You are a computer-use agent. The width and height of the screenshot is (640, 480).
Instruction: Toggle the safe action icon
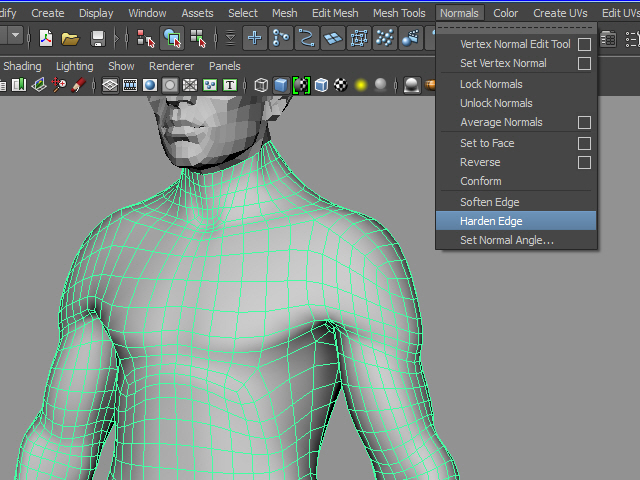(x=210, y=85)
